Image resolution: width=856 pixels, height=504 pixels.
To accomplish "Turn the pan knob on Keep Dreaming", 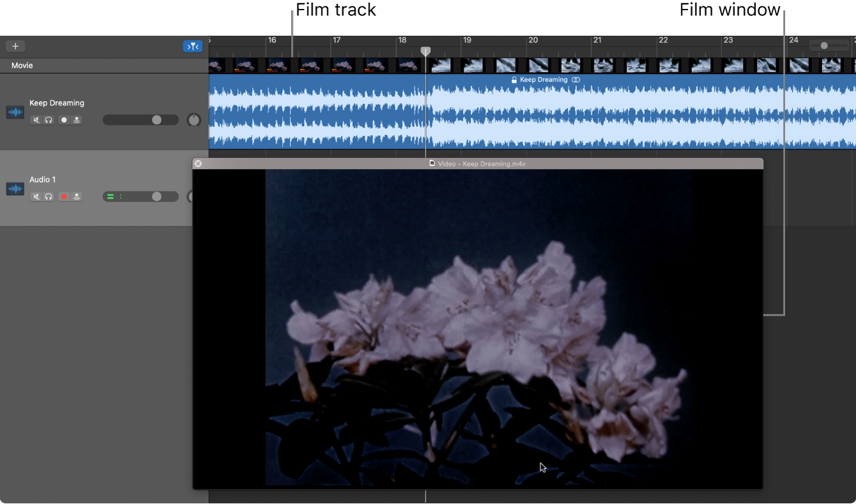I will tap(193, 119).
